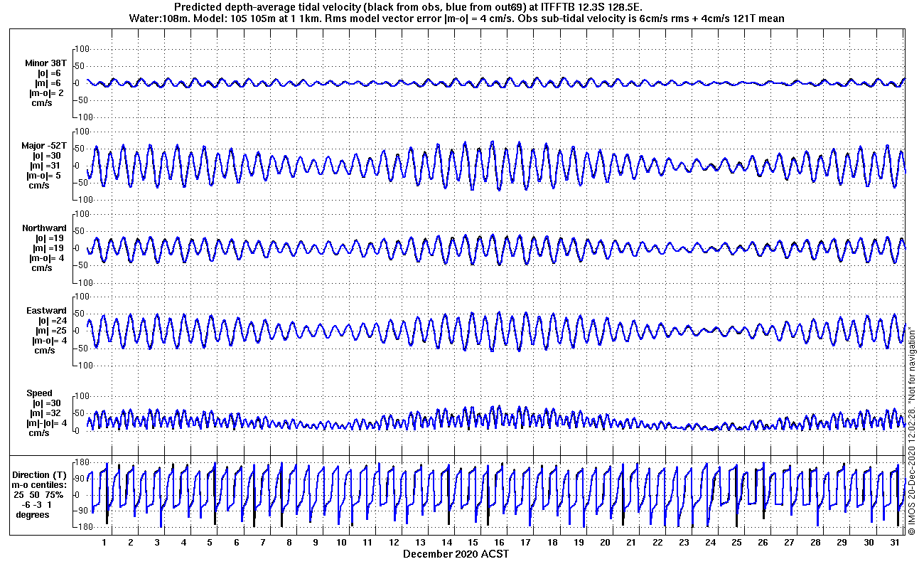Click the 'Speed' panel label

(x=39, y=393)
